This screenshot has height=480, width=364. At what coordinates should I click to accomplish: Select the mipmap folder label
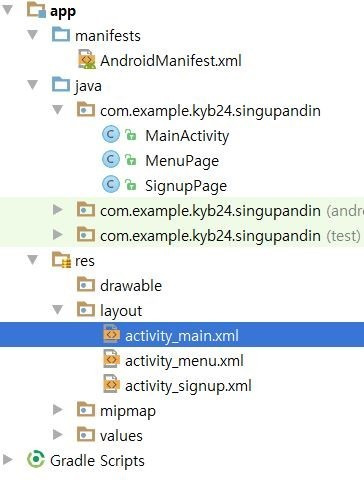click(128, 411)
